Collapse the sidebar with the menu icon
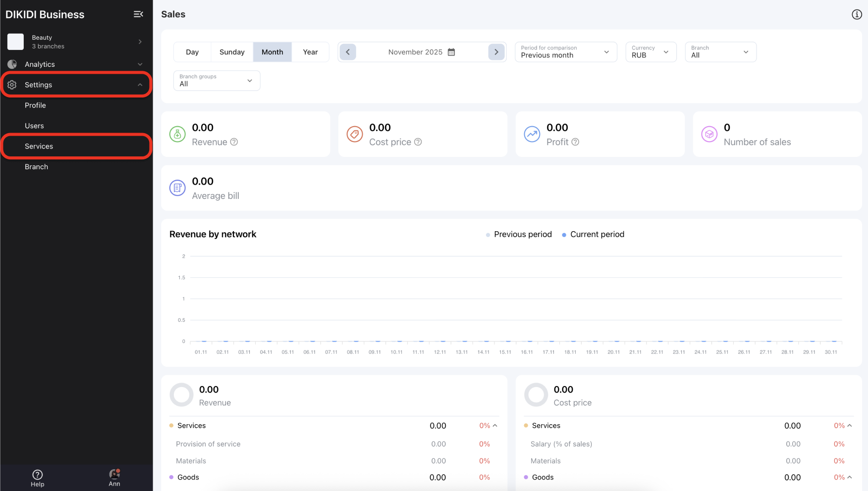The image size is (868, 491). (x=138, y=14)
